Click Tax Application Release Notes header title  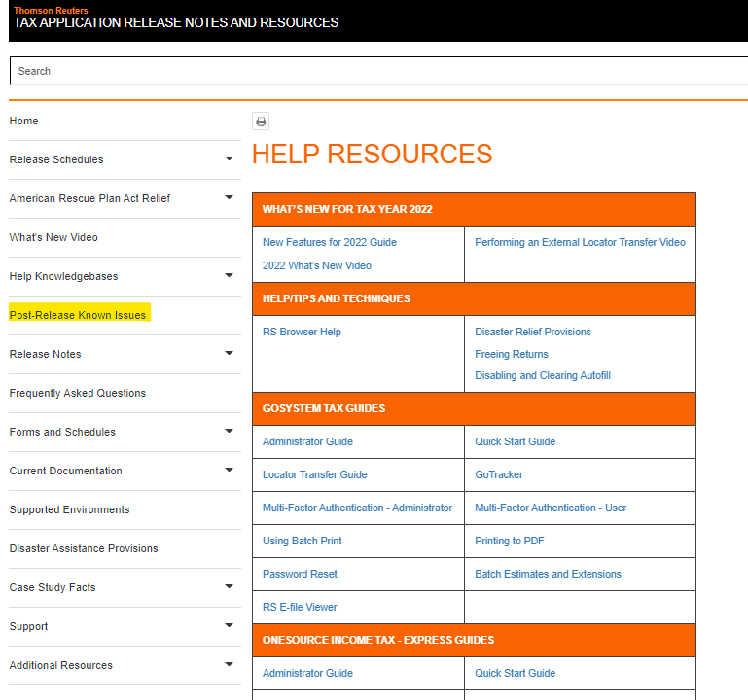[x=176, y=23]
